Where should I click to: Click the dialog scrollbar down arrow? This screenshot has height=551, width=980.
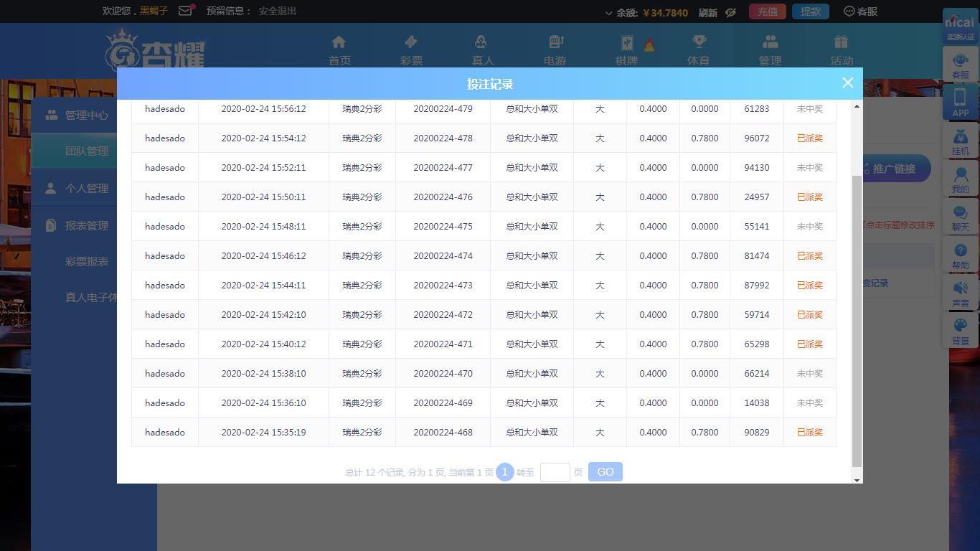(x=857, y=479)
